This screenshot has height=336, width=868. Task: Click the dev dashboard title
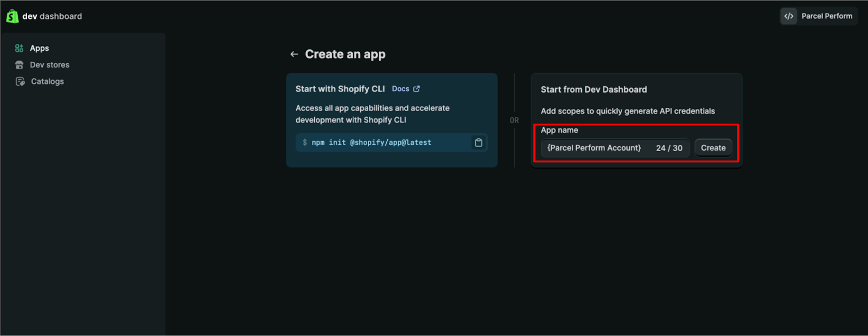tap(52, 16)
